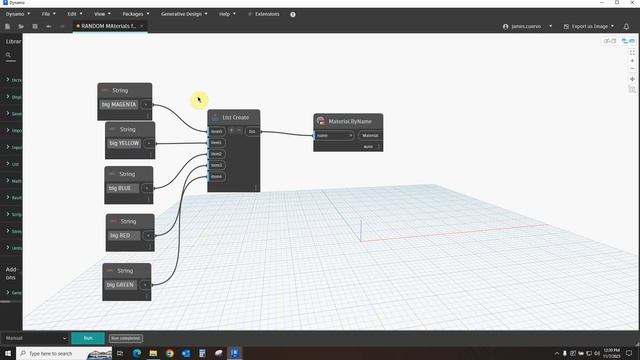The image size is (640, 360).
Task: Open Google Chrome from the taskbar
Action: click(169, 353)
